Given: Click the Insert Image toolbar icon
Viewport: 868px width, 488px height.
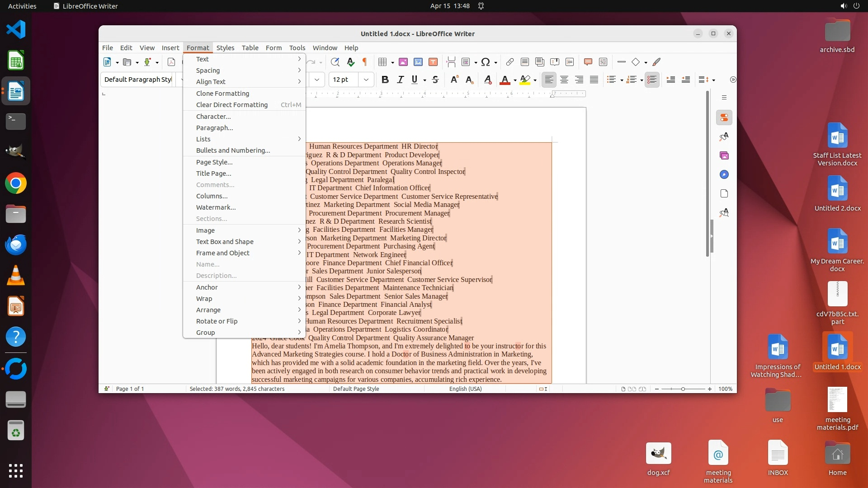Looking at the screenshot, I should pos(403,62).
